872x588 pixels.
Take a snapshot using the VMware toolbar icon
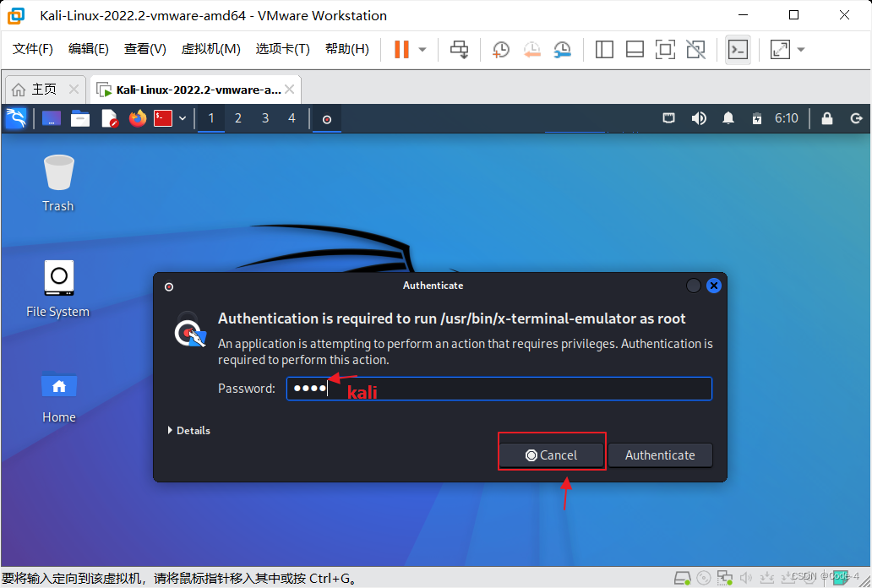500,50
